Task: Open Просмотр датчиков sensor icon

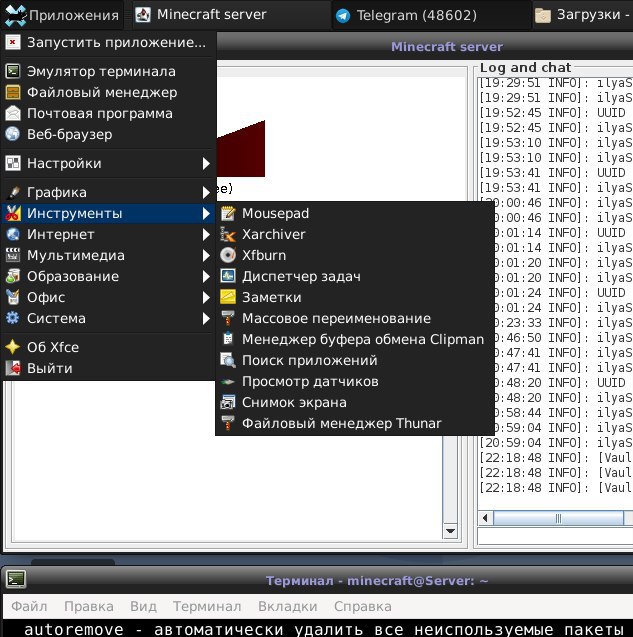Action: tap(228, 381)
